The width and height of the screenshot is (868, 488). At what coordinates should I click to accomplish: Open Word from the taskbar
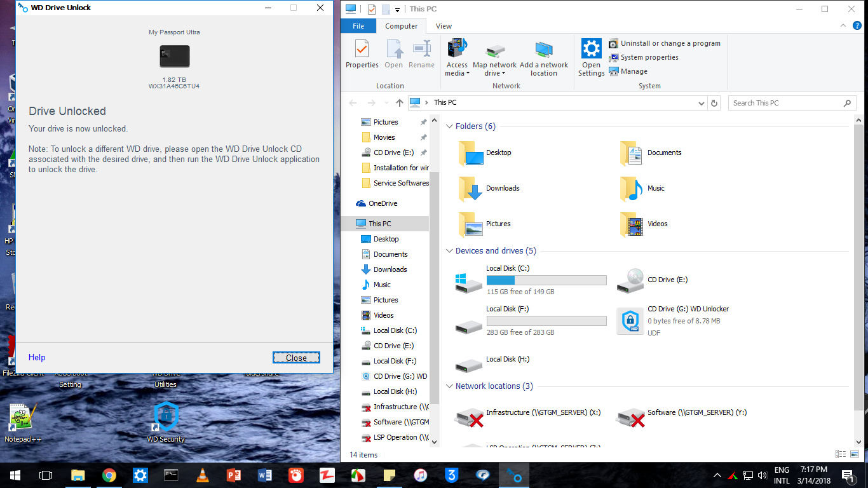pos(265,475)
